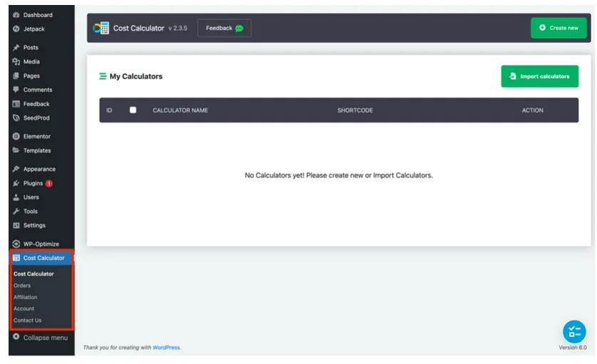Open WP-Optimize menu item
597x364 pixels.
tap(41, 244)
